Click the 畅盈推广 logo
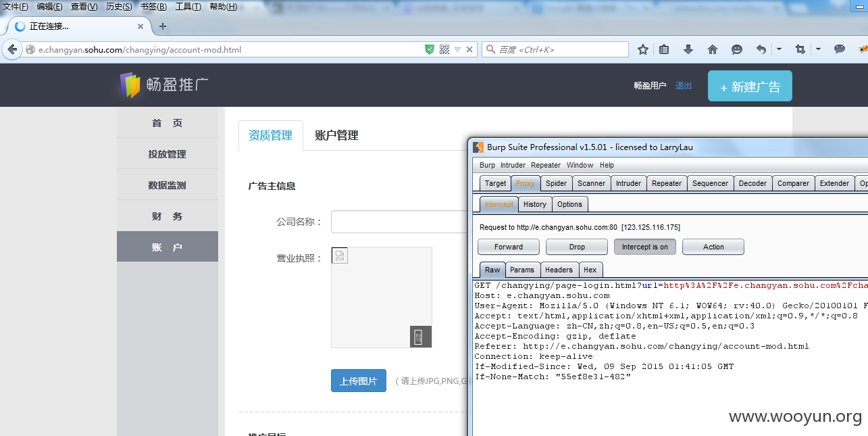The image size is (868, 436). pyautogui.click(x=164, y=85)
